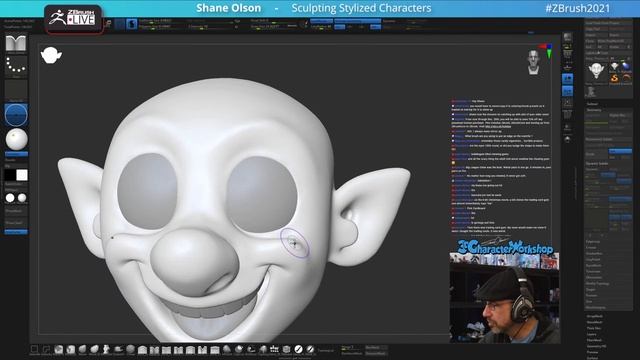Select the second lasso-outline brush in bottom shelf
The image size is (640, 360).
click(46, 349)
